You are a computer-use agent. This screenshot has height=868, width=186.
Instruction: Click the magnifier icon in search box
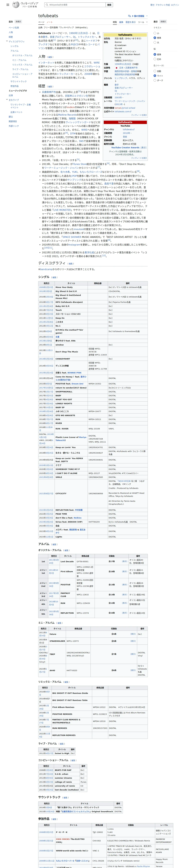[x=47, y=5]
